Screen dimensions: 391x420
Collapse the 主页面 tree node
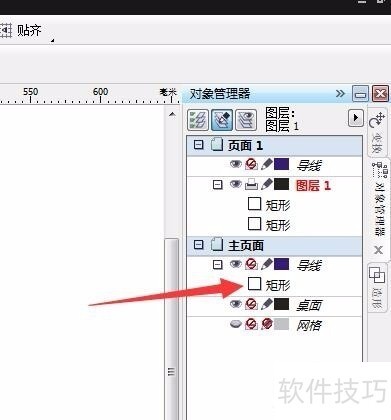pos(199,245)
